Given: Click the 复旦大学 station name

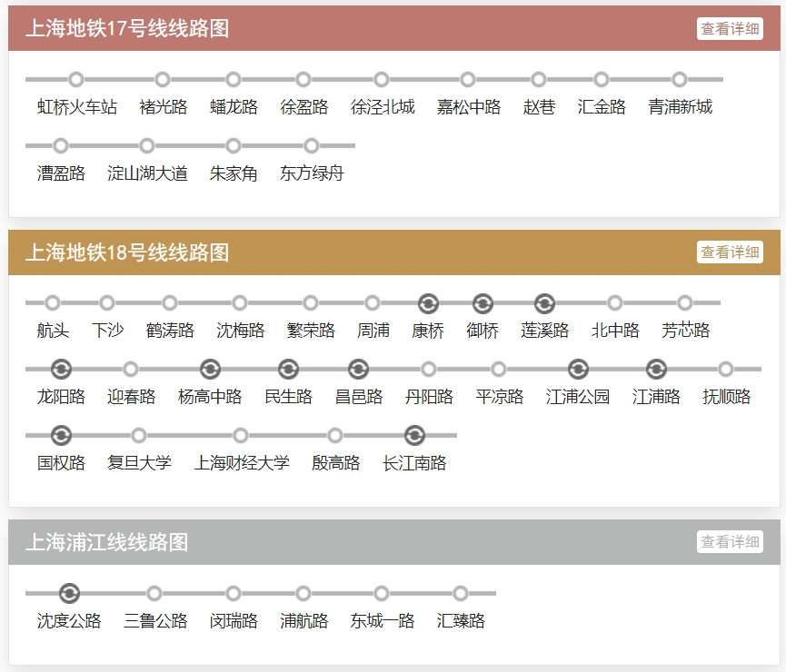Looking at the screenshot, I should pos(139,463).
